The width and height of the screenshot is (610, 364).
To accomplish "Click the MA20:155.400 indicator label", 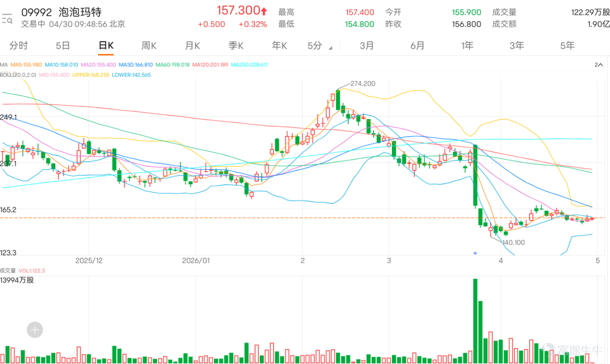I will pyautogui.click(x=98, y=65).
